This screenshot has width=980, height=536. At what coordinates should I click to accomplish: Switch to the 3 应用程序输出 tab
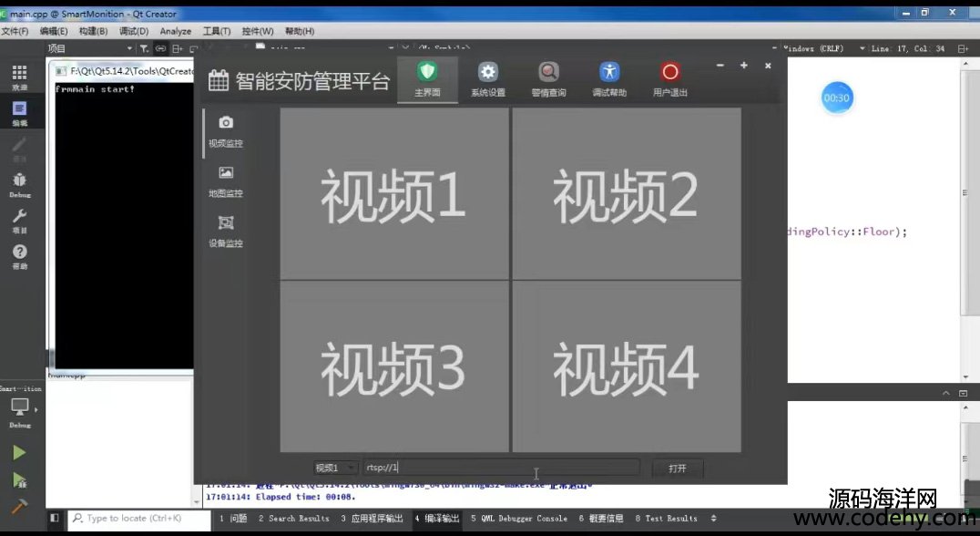[x=372, y=519]
